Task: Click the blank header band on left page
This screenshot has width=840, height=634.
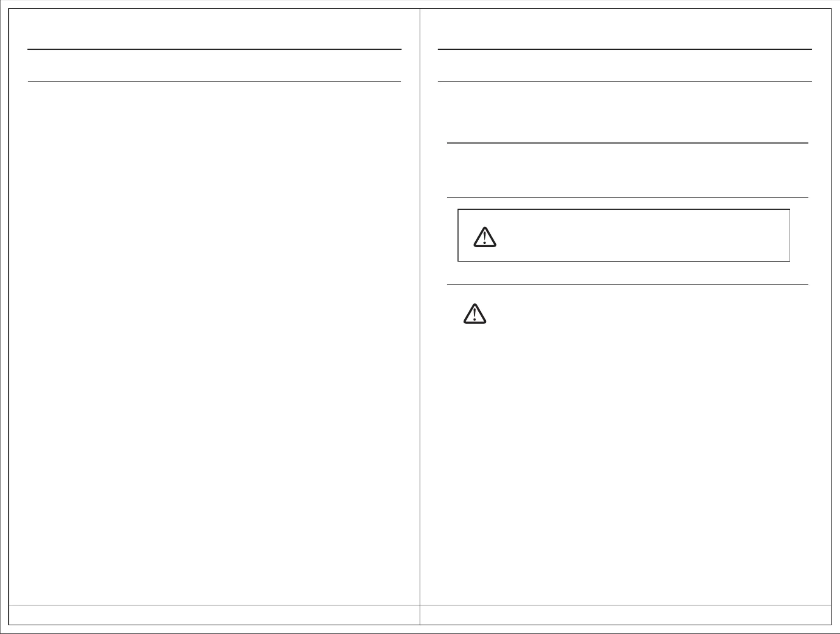Action: pyautogui.click(x=214, y=66)
